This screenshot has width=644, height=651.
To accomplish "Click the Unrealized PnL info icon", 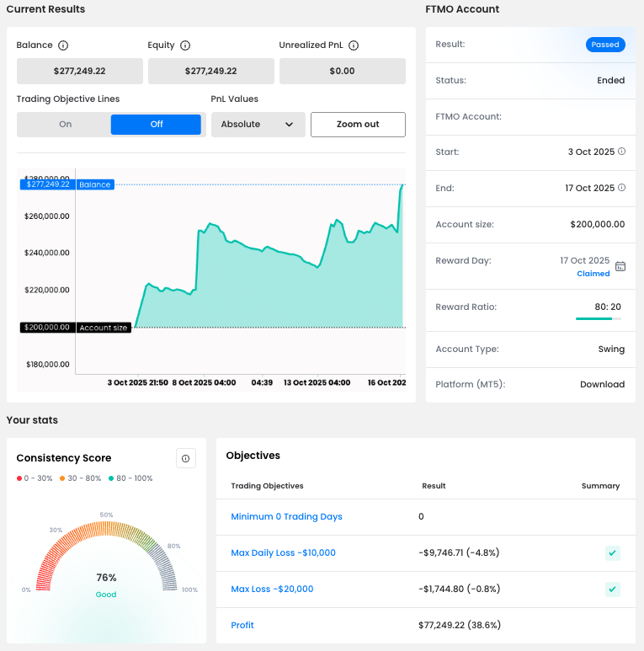I will [x=354, y=45].
